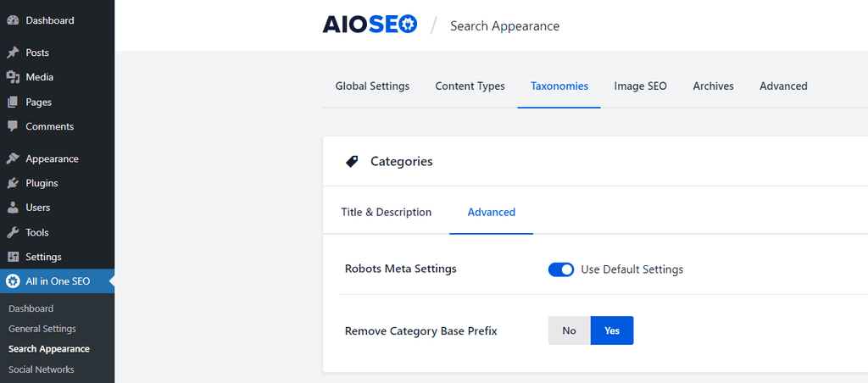Click the Plugins plug icon
The height and width of the screenshot is (383, 868).
[13, 183]
